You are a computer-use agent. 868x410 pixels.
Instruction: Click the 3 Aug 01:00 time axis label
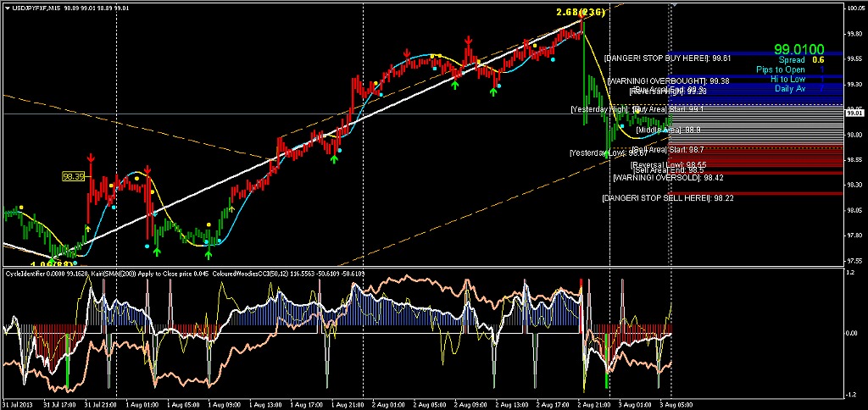click(637, 404)
